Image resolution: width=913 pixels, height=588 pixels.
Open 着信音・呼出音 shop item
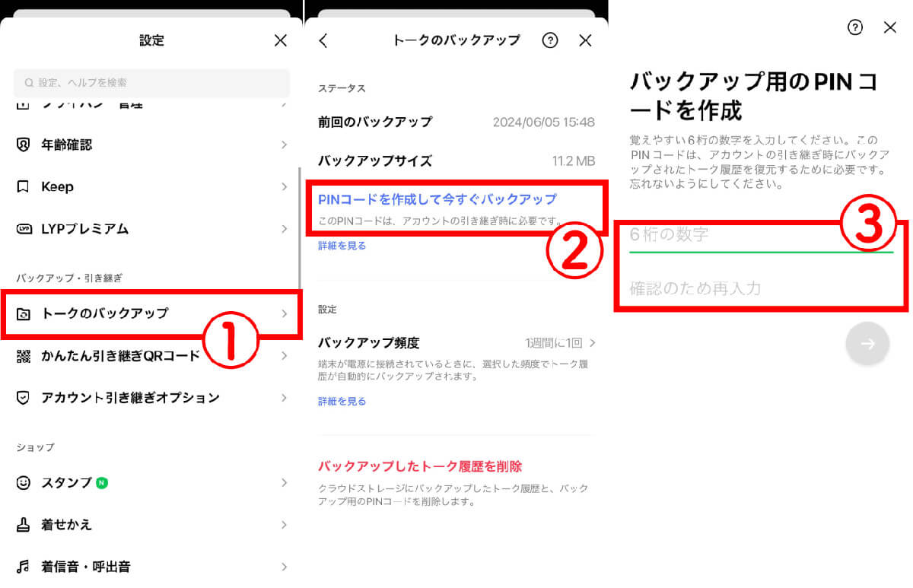152,567
